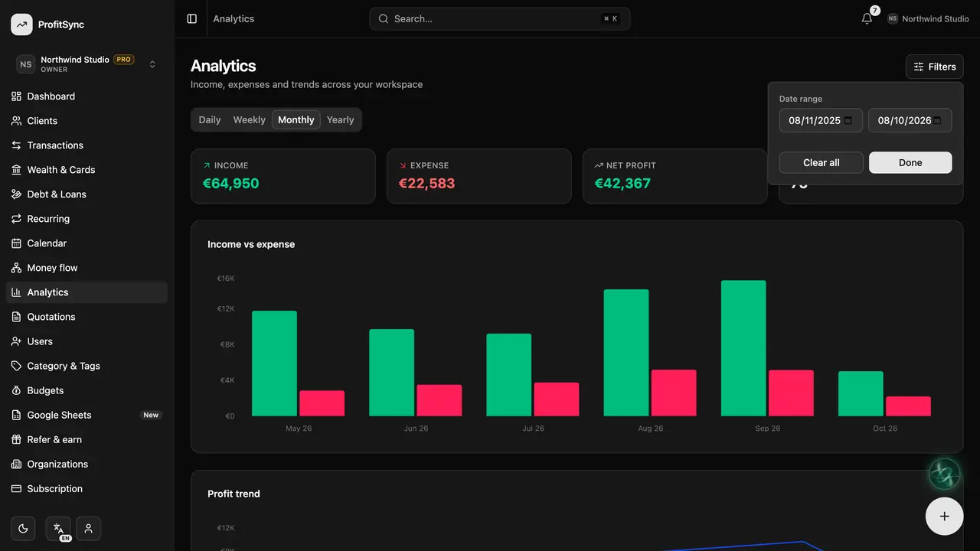The width and height of the screenshot is (980, 551).
Task: Go to Money flow
Action: click(x=87, y=268)
